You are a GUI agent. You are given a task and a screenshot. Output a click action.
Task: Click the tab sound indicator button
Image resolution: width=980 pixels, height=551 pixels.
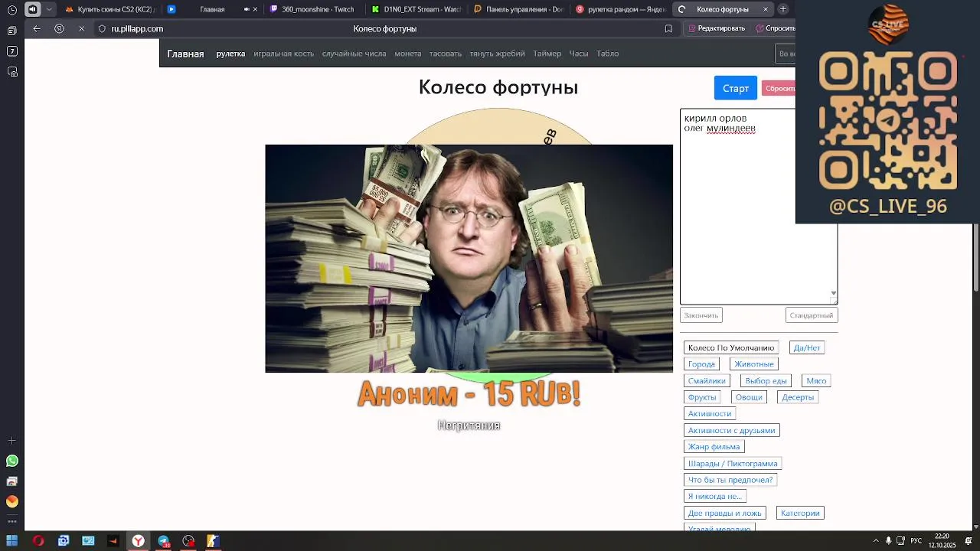(x=32, y=9)
